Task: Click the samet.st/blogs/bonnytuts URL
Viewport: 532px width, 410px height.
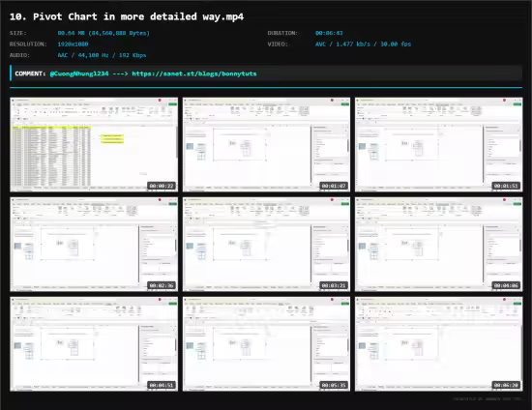Action: [x=194, y=73]
